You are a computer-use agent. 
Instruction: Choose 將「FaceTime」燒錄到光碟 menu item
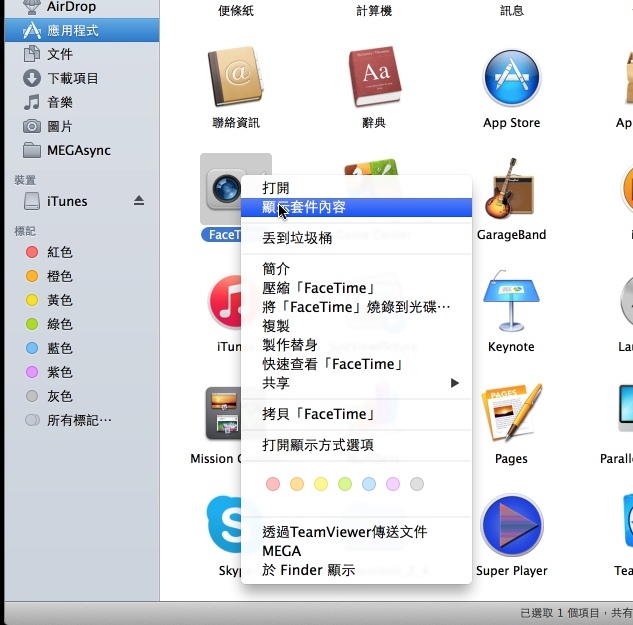356,307
